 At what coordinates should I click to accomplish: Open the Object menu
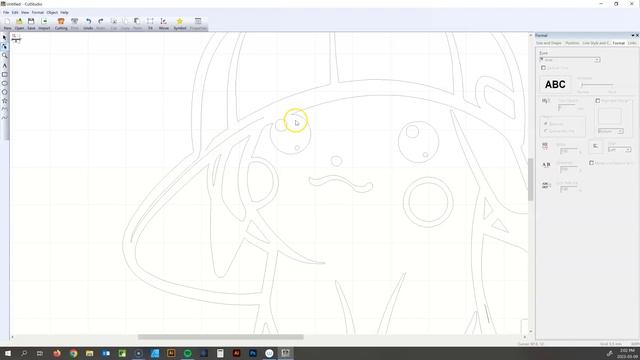click(52, 12)
